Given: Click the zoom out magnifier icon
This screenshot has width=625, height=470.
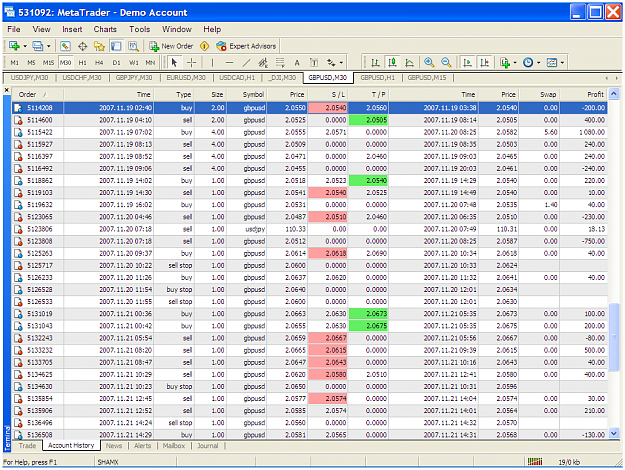Looking at the screenshot, I should [x=446, y=63].
